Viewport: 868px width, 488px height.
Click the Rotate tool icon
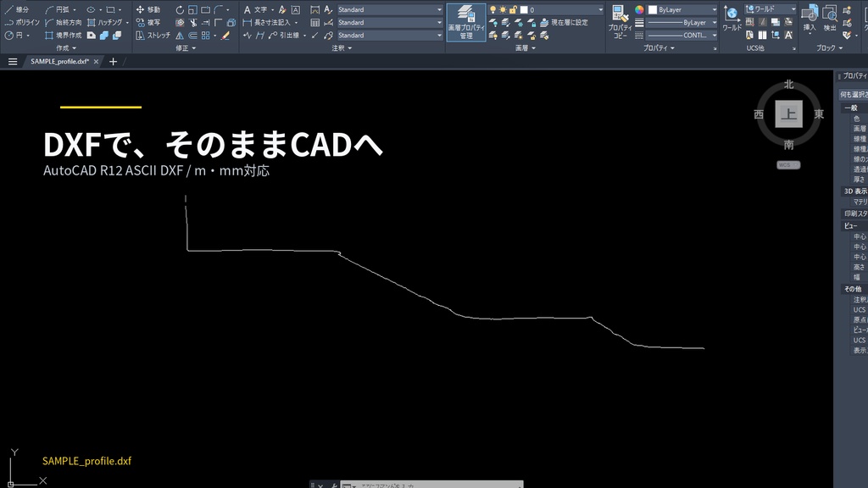(180, 9)
